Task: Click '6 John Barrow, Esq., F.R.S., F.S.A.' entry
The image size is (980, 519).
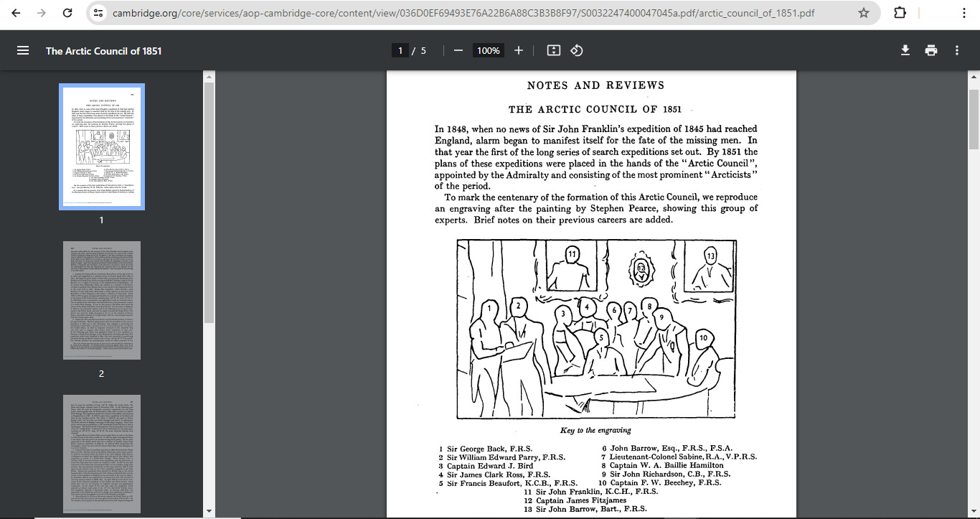Action: click(666, 448)
